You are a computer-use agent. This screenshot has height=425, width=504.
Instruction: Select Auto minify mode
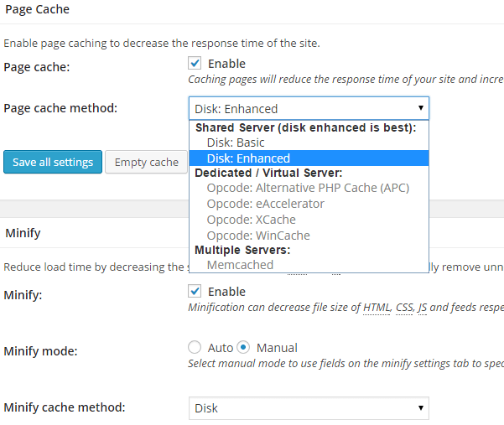click(195, 347)
